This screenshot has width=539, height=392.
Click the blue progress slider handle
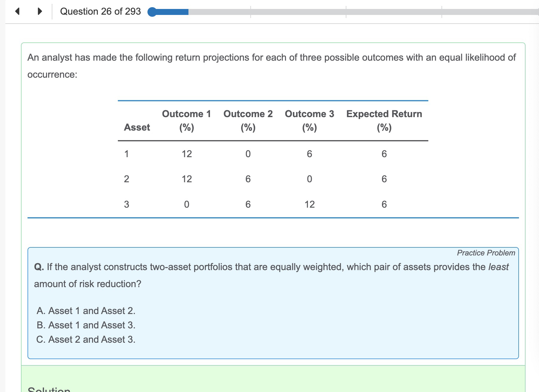(152, 12)
